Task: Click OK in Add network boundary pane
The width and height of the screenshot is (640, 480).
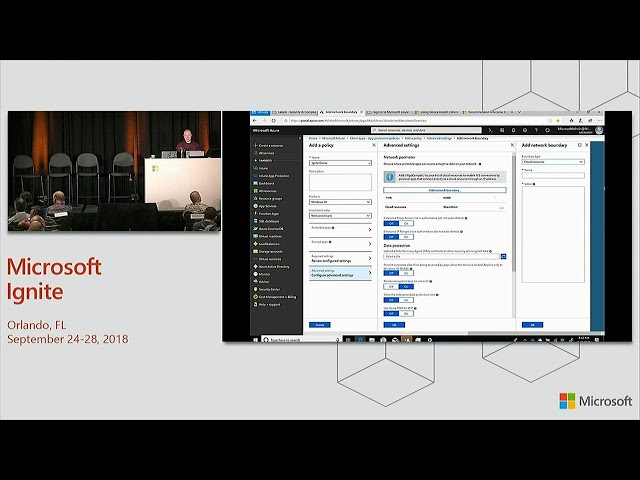Action: click(533, 325)
